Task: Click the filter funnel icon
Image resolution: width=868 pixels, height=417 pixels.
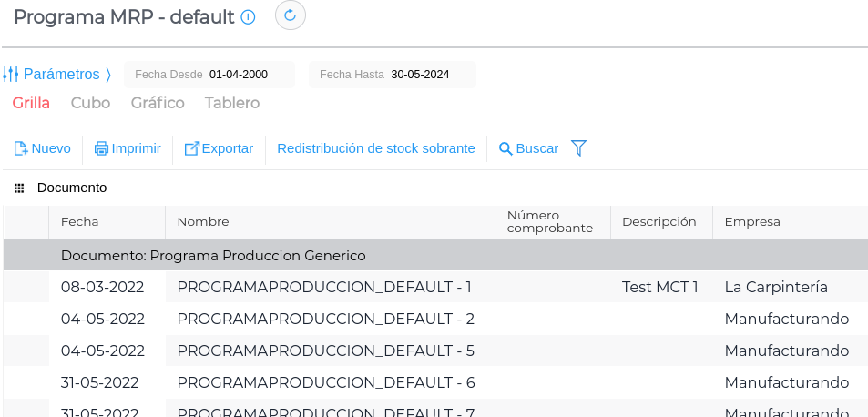Action: 578,147
